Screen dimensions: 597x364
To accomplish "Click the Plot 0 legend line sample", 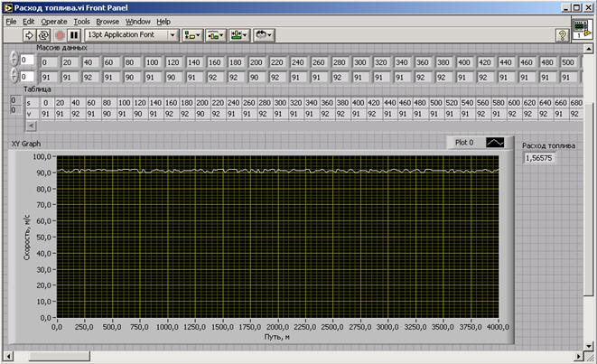I will pos(495,143).
